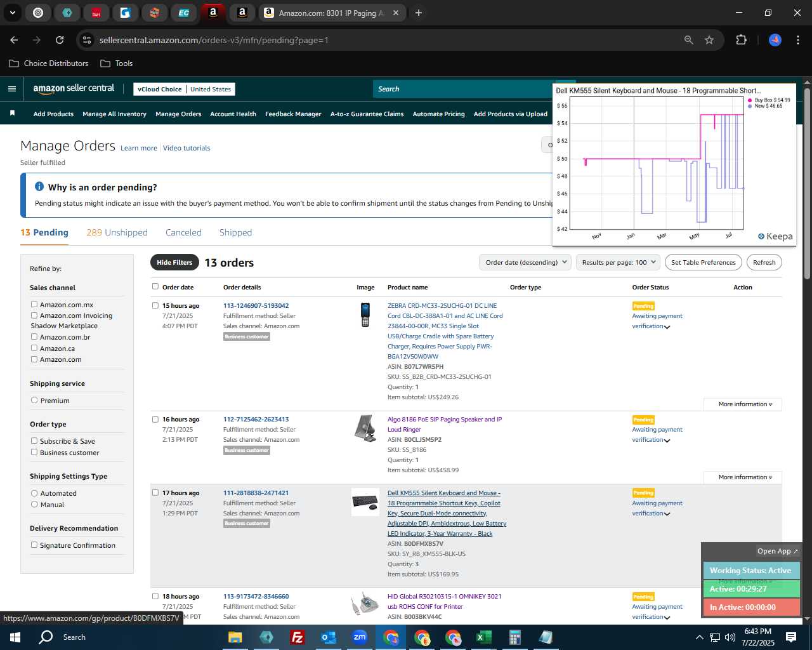This screenshot has height=650, width=812.
Task: Click the Seller Central search field
Action: click(x=463, y=89)
